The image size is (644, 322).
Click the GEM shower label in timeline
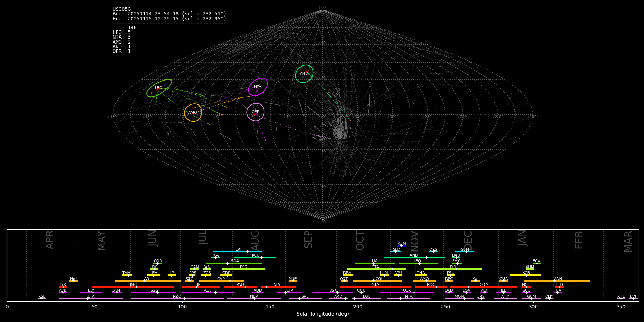click(x=465, y=250)
